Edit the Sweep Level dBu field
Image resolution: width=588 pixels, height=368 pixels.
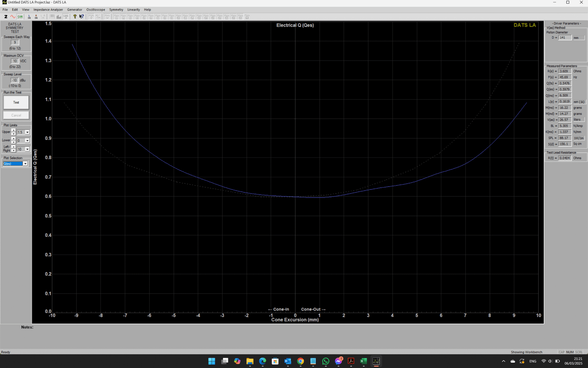(14, 80)
